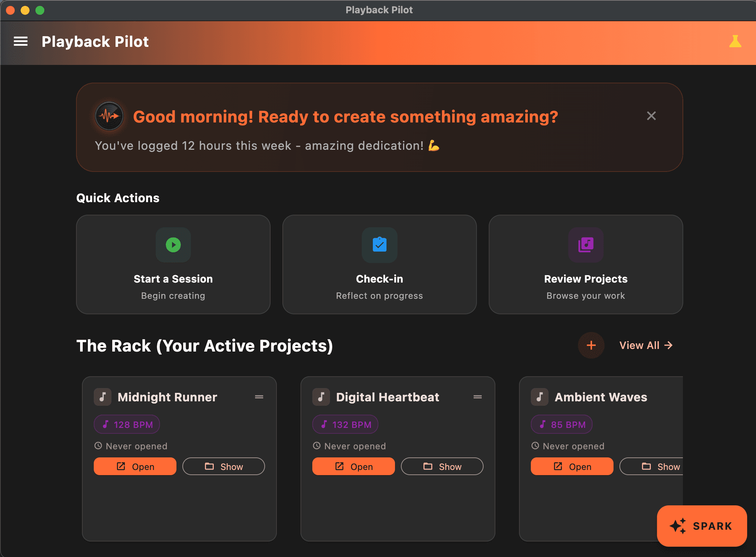Click the music library icon on Review Projects
This screenshot has width=756, height=557.
tap(586, 245)
